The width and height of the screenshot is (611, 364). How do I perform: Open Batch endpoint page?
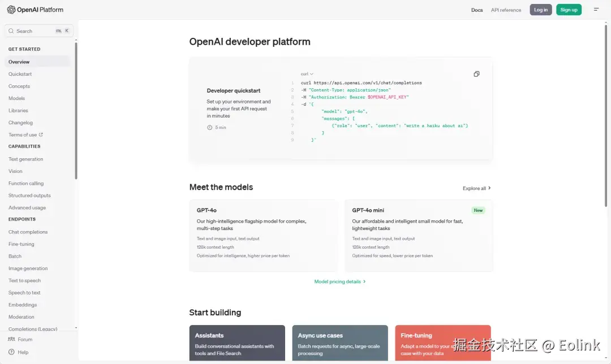coord(15,256)
